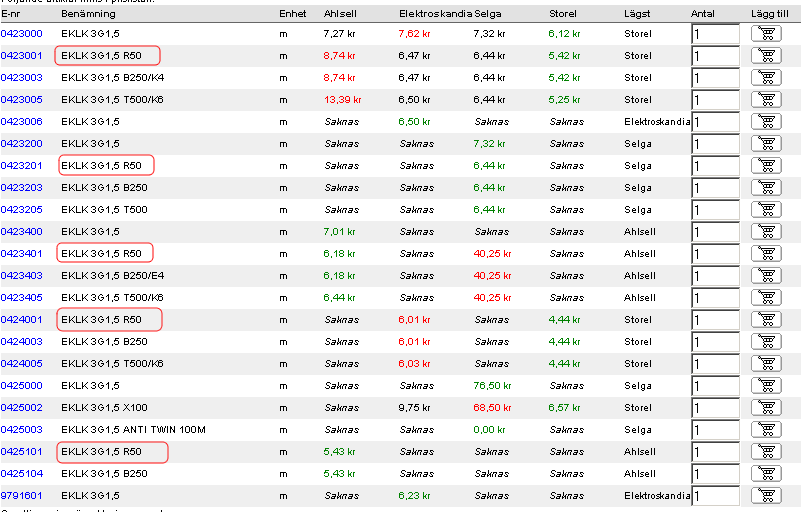Click cart icon for 0425101
This screenshot has width=807, height=512.
click(x=766, y=452)
